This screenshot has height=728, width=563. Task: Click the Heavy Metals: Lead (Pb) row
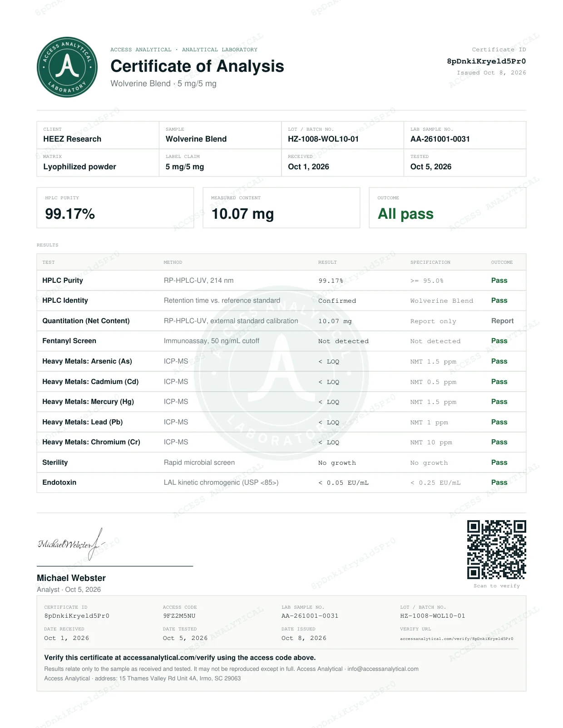pos(281,422)
